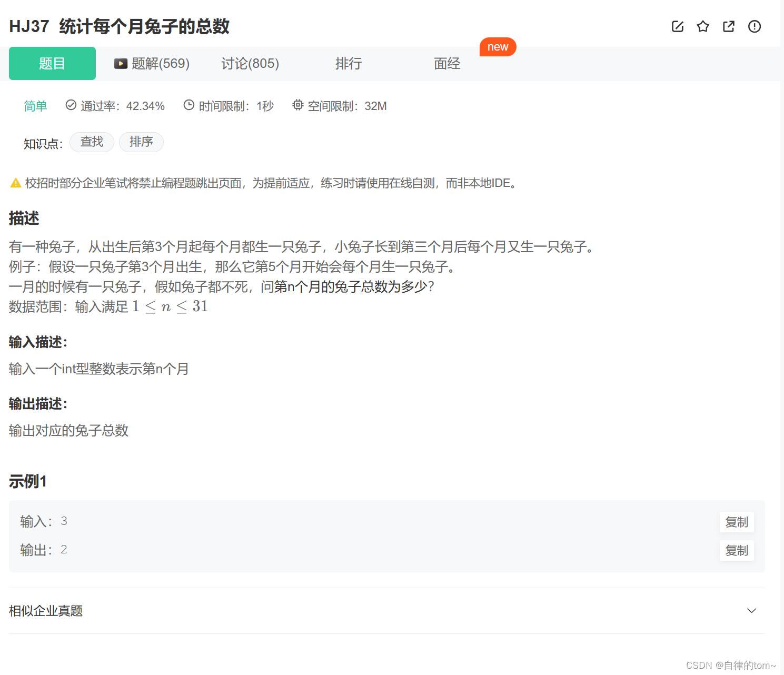Viewport: 784px width, 675px height.
Task: Click the 输出描述 heading
Action: 38,404
